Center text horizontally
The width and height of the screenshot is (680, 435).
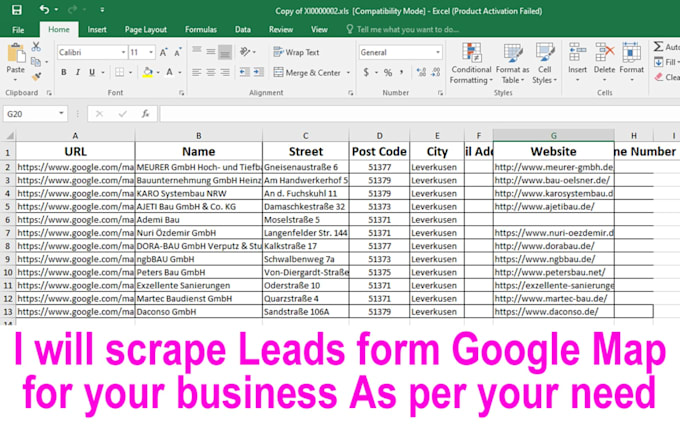click(x=211, y=72)
